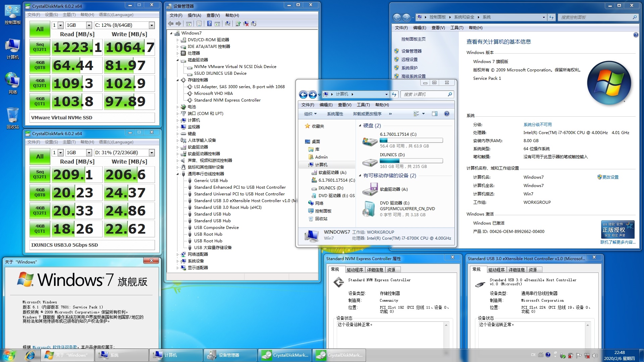Click help icon in System window
Image resolution: width=644 pixels, height=362 pixels.
636,35
